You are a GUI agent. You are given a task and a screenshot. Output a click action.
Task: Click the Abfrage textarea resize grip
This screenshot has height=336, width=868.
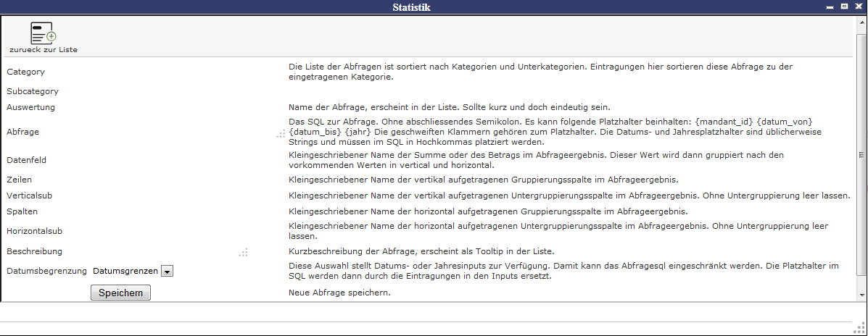(281, 134)
